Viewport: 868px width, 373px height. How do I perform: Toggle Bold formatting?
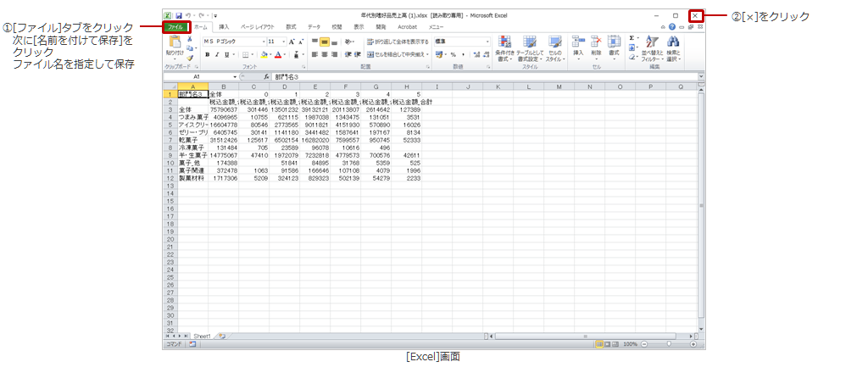pyautogui.click(x=208, y=55)
